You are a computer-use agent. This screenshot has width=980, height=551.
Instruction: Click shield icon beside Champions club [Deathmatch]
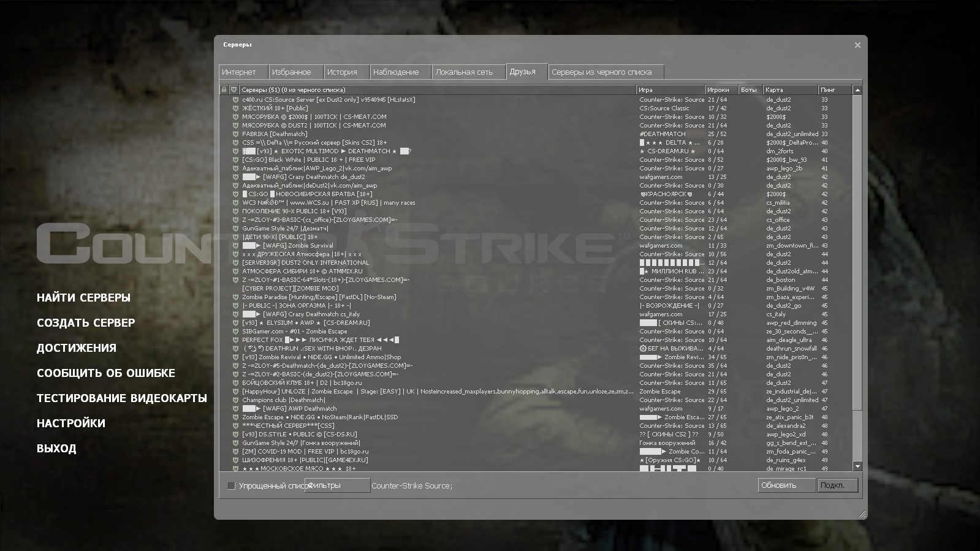click(235, 400)
